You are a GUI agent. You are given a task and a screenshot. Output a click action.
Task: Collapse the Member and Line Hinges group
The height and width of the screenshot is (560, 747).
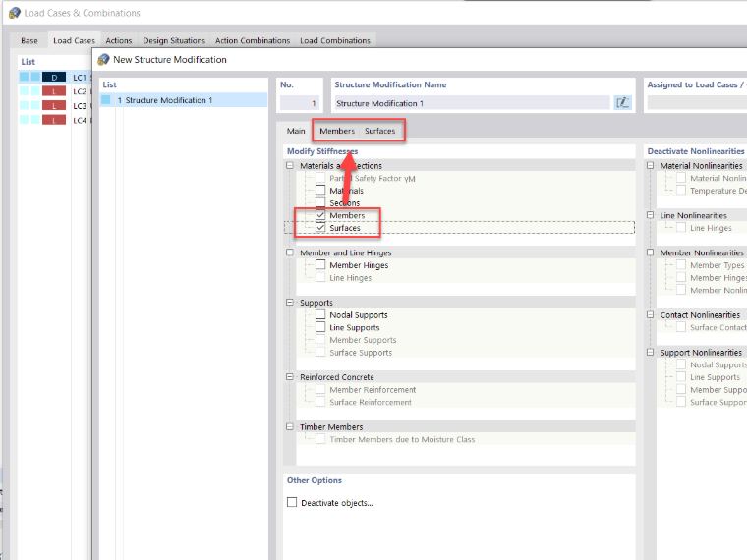pos(290,252)
